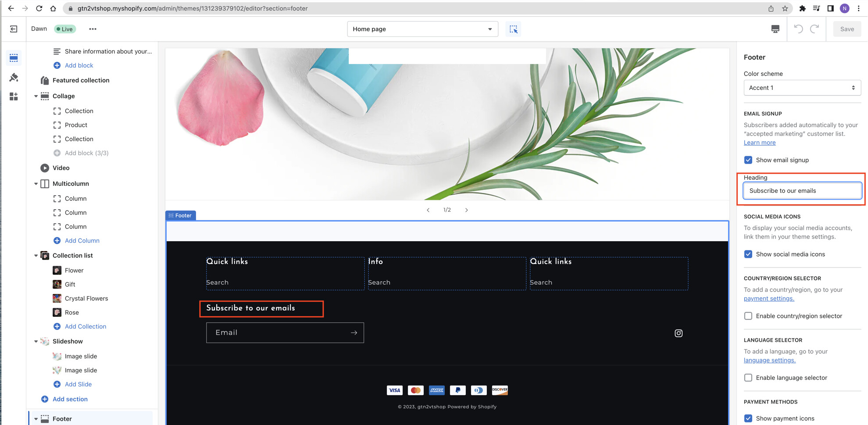The image size is (868, 425).
Task: Open the Chrome profile avatar
Action: point(845,8)
